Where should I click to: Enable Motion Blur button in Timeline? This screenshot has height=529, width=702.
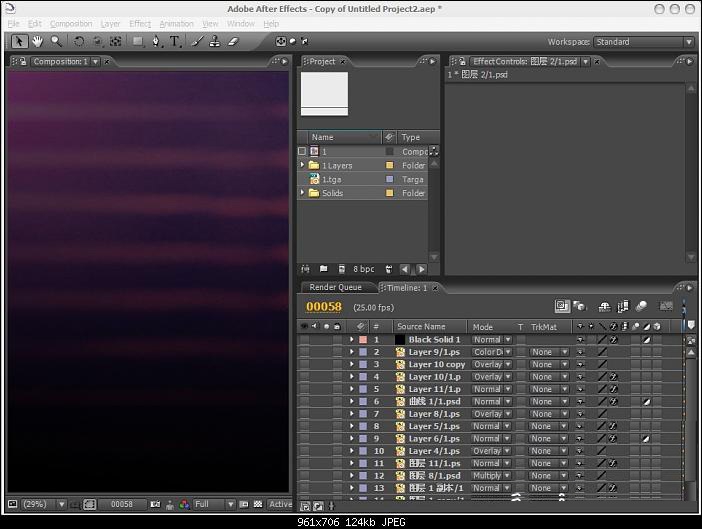pos(641,306)
